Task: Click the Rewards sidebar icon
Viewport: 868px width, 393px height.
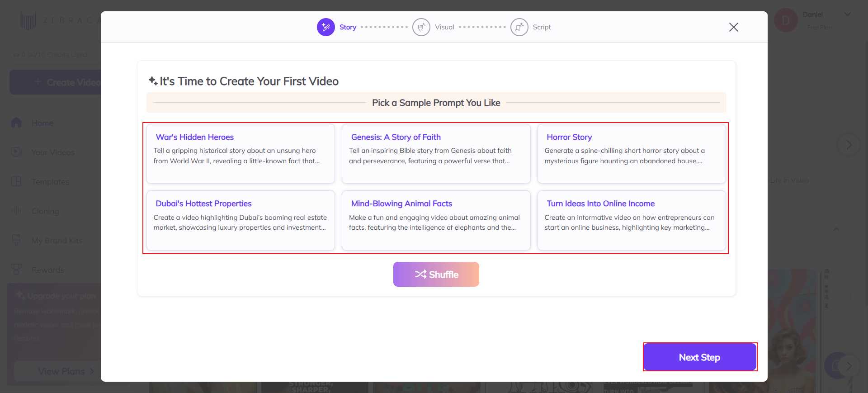Action: pyautogui.click(x=16, y=270)
